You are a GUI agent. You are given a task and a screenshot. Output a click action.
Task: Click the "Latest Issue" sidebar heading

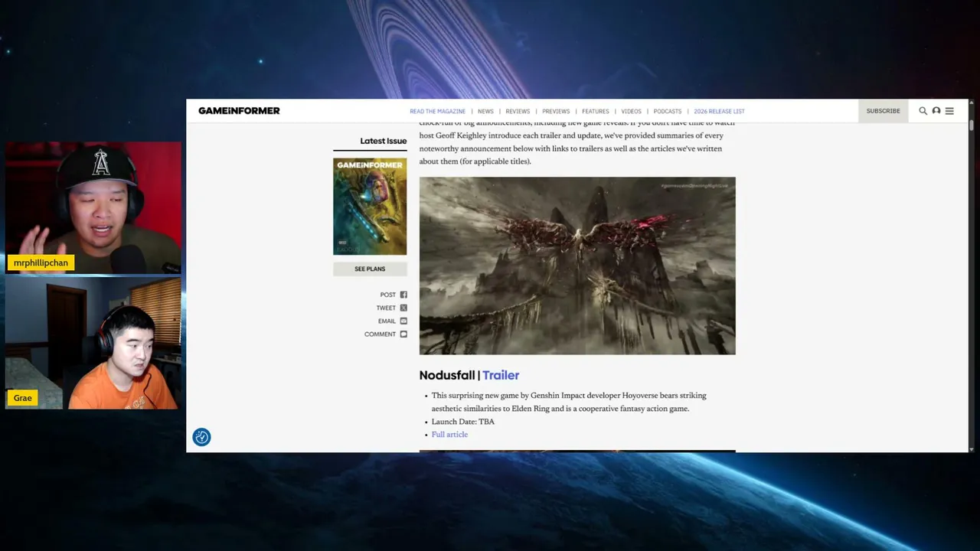tap(384, 141)
